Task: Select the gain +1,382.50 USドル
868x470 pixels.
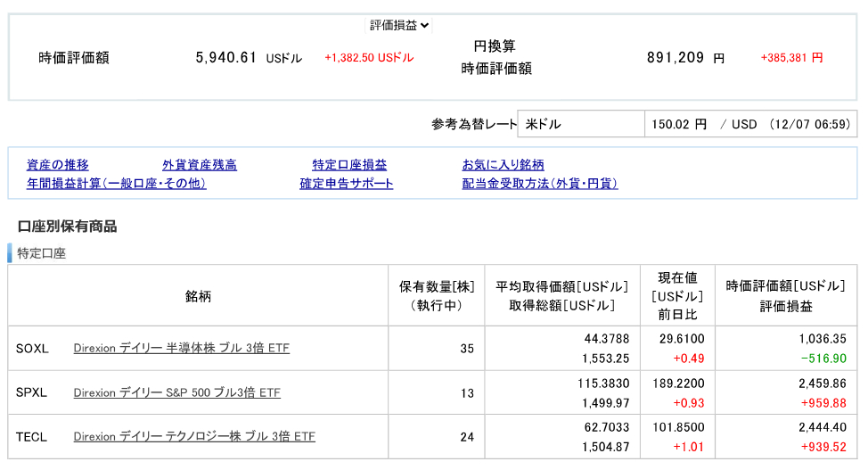Action: pos(369,58)
